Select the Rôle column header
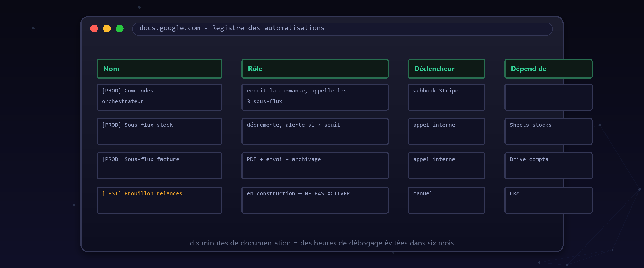This screenshot has height=268, width=644. click(x=315, y=69)
